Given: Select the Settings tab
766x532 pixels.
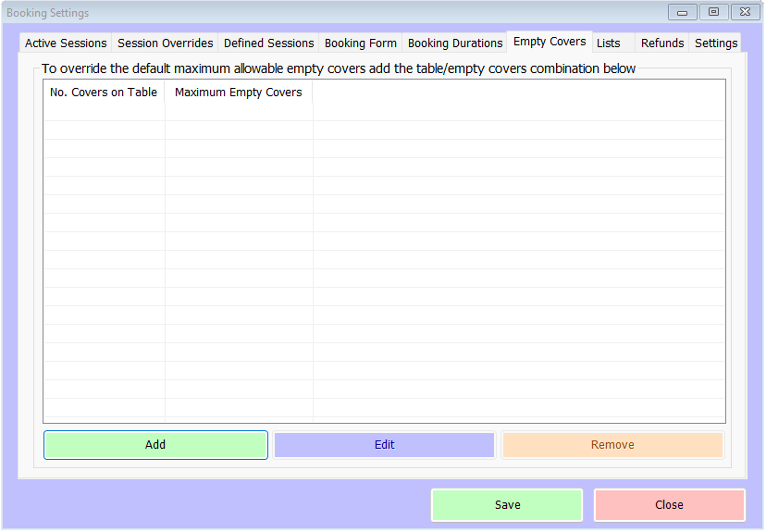Looking at the screenshot, I should 716,43.
